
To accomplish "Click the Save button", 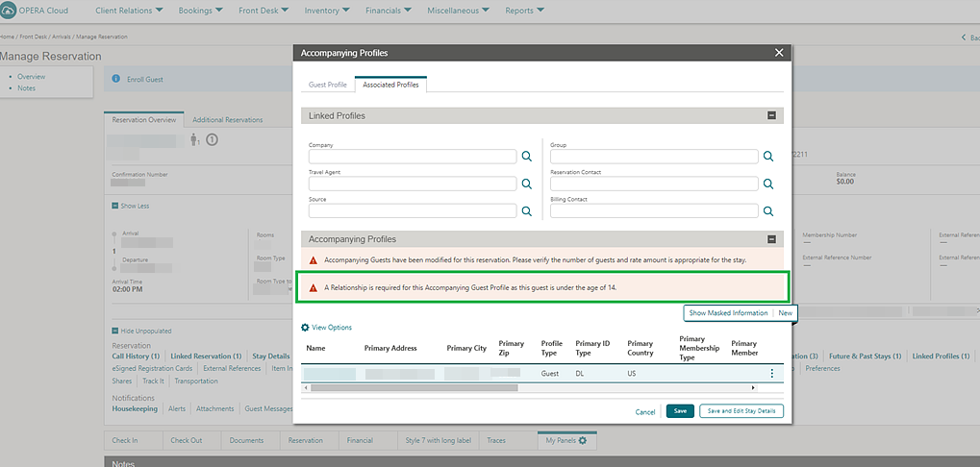I will [680, 411].
